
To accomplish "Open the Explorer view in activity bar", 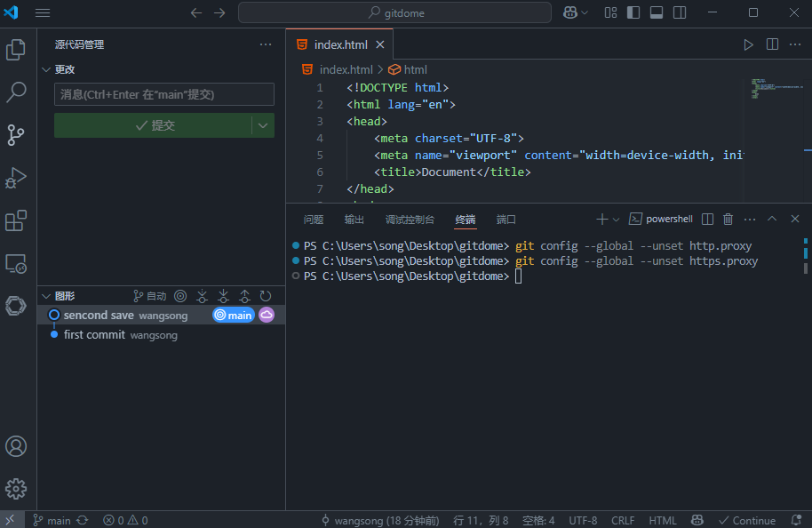I will (16, 50).
